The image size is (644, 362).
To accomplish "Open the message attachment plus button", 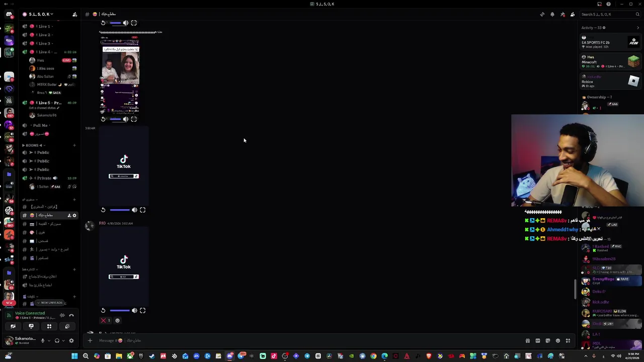I will point(90,340).
